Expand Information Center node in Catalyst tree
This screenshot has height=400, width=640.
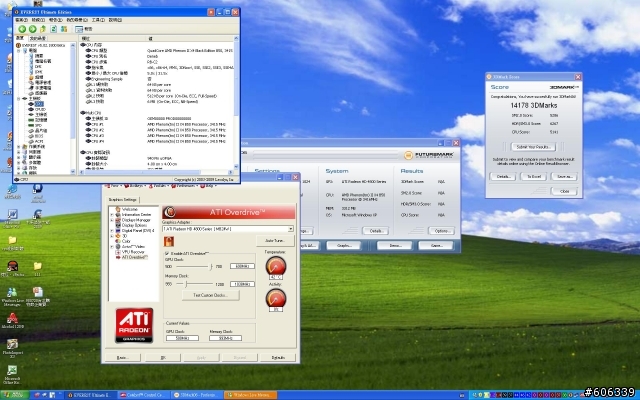(x=112, y=214)
